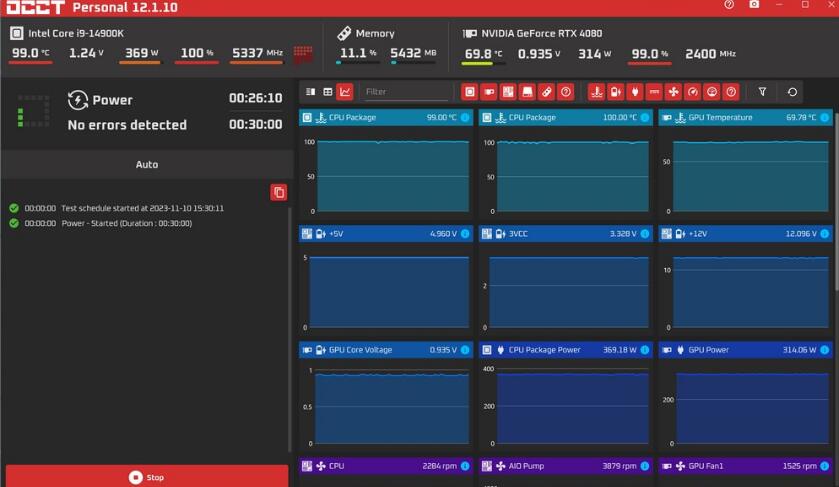Select the 'Power - Started' log entry
The height and width of the screenshot is (487, 839).
[x=101, y=223]
